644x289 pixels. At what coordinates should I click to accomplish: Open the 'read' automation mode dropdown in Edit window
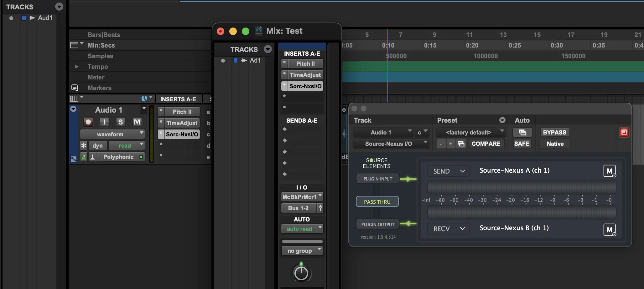127,145
